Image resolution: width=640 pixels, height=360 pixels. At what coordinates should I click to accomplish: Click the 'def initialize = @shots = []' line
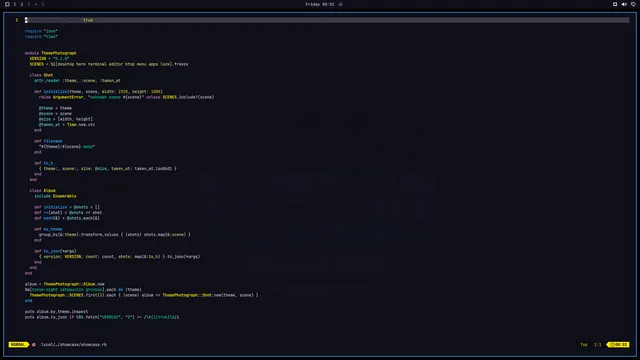click(x=67, y=207)
